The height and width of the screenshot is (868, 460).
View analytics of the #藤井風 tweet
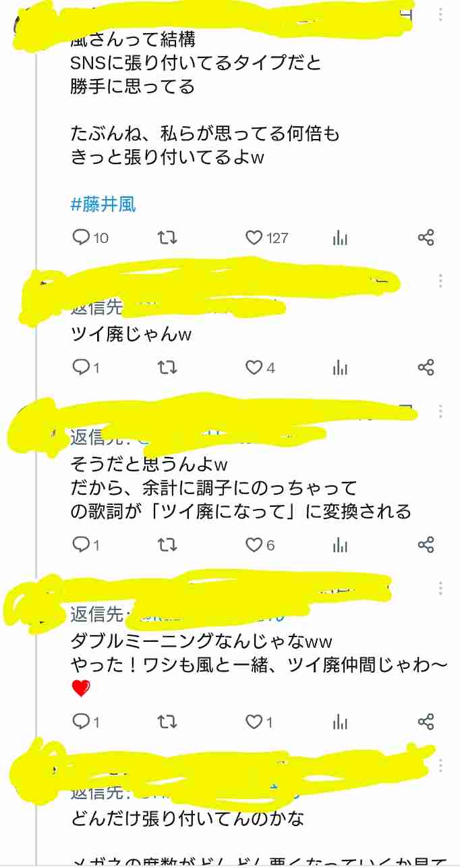[x=340, y=238]
